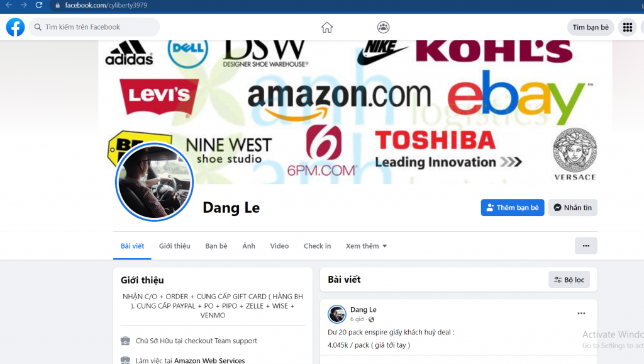This screenshot has width=644, height=364.
Task: Switch to the Giới thiệu tab
Action: point(175,246)
